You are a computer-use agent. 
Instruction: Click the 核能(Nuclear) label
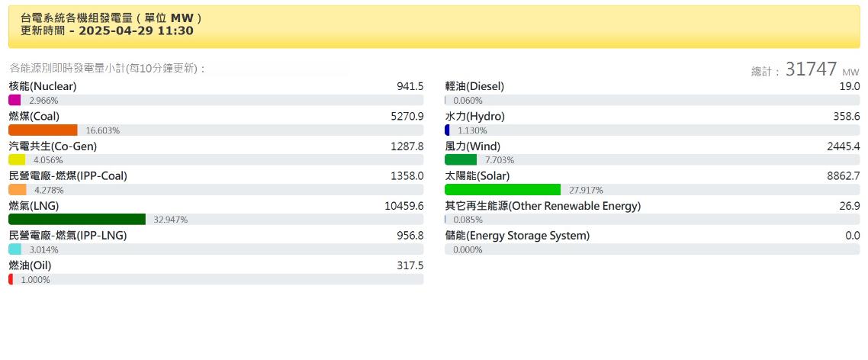(41, 87)
